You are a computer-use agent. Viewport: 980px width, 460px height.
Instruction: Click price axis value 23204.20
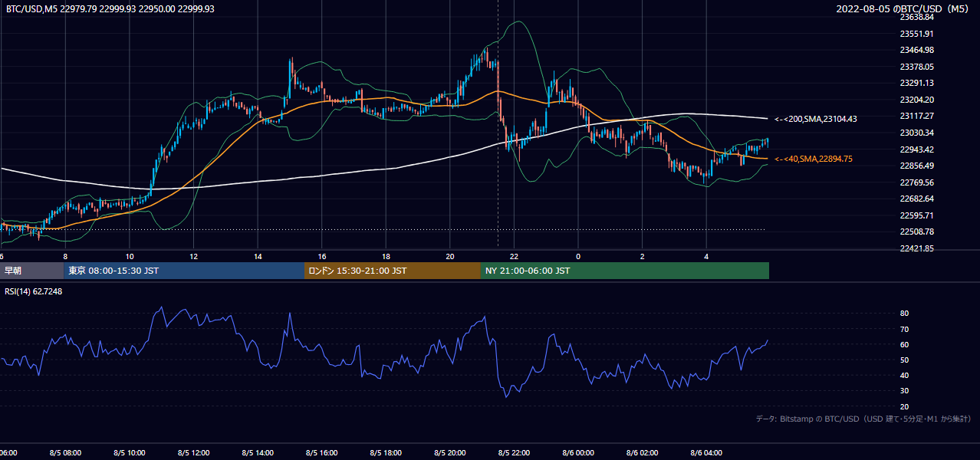(916, 100)
